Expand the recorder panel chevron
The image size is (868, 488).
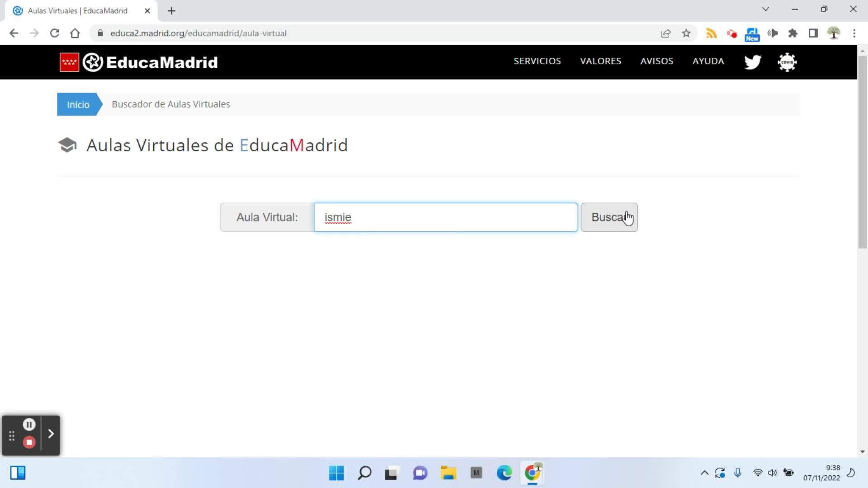point(51,434)
